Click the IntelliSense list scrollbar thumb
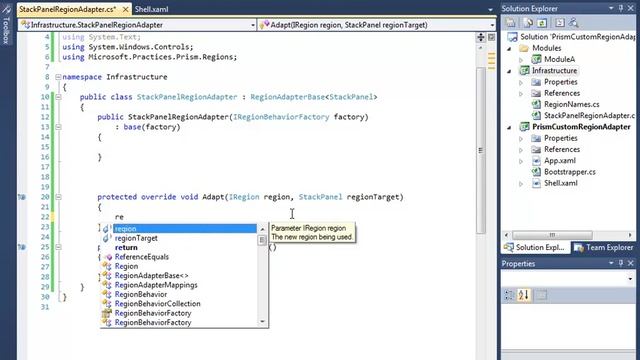This screenshot has height=360, width=640. (262, 240)
